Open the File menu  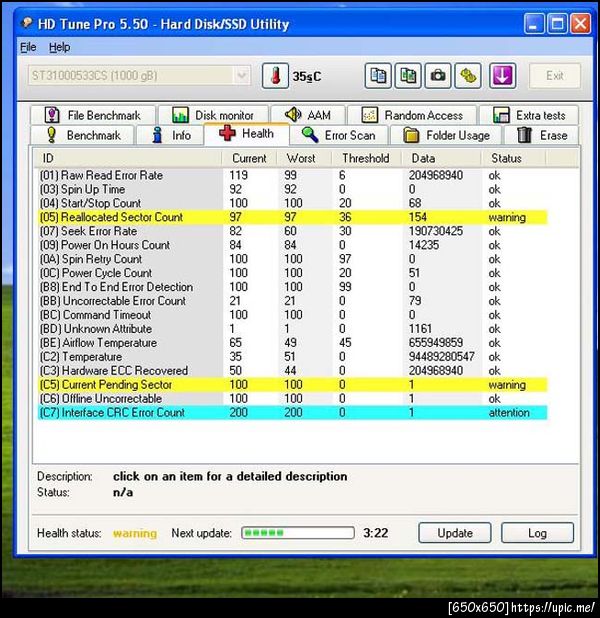pyautogui.click(x=28, y=47)
